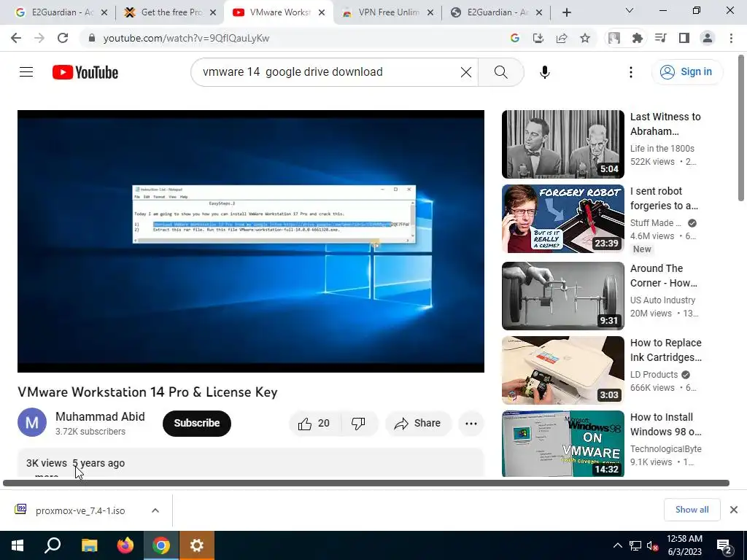Reload the YouTube page

tap(63, 38)
